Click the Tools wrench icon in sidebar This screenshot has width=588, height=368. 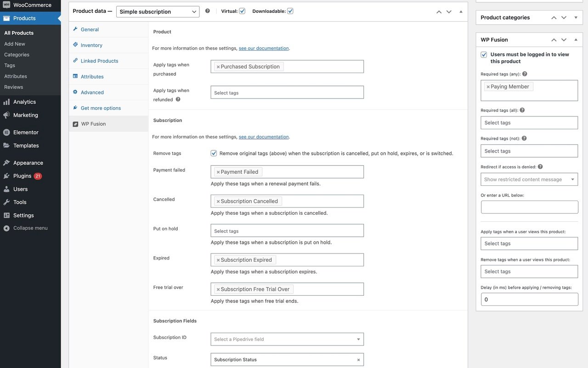tap(6, 201)
